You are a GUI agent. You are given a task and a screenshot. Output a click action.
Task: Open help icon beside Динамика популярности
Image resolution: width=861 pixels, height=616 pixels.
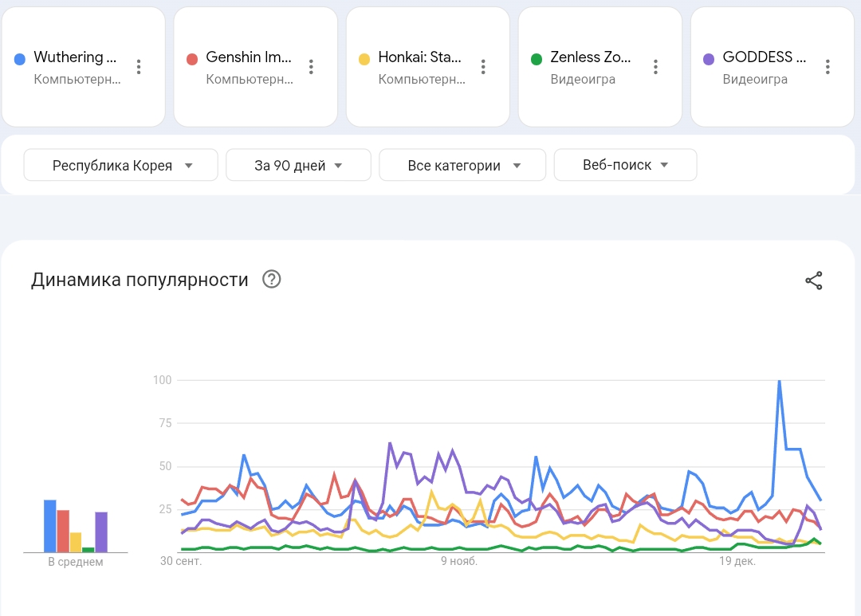point(272,280)
